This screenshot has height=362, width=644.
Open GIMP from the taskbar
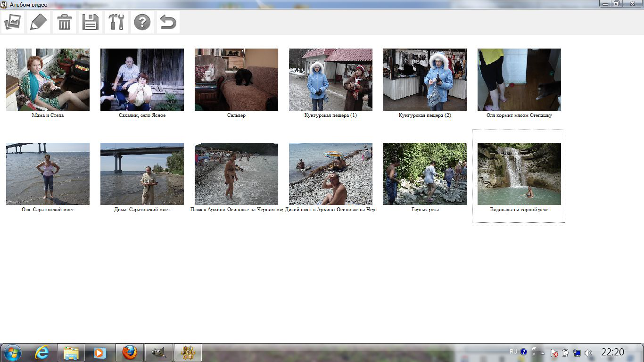click(x=159, y=353)
